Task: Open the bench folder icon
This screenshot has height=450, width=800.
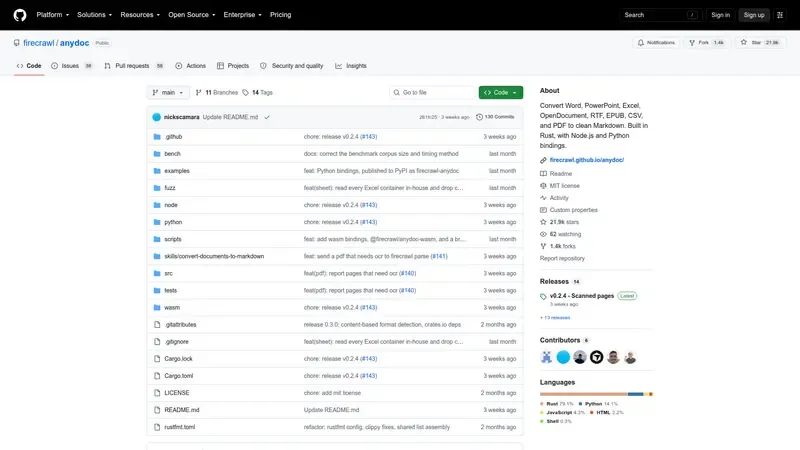Action: click(x=157, y=154)
